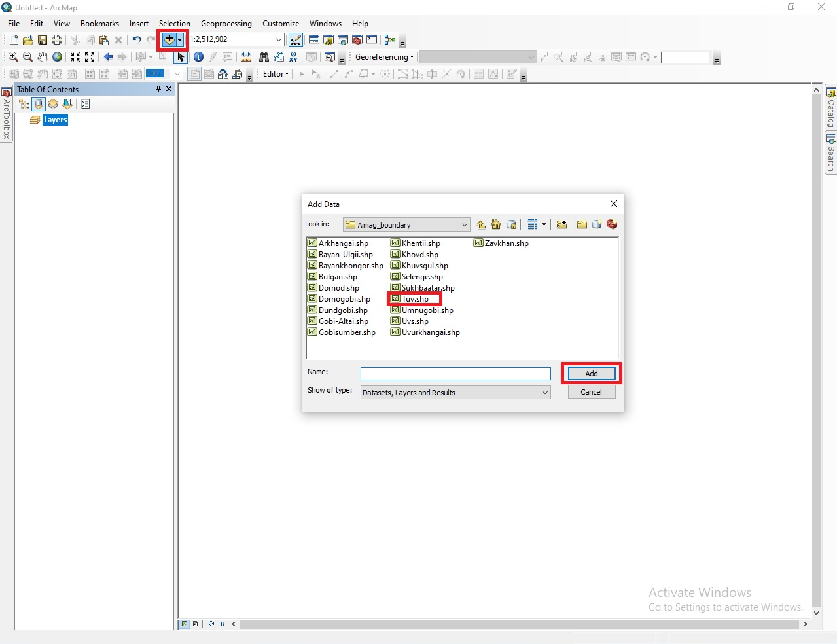Image resolution: width=837 pixels, height=644 pixels.
Task: Close the Table Of Contents panel
Action: (169, 89)
